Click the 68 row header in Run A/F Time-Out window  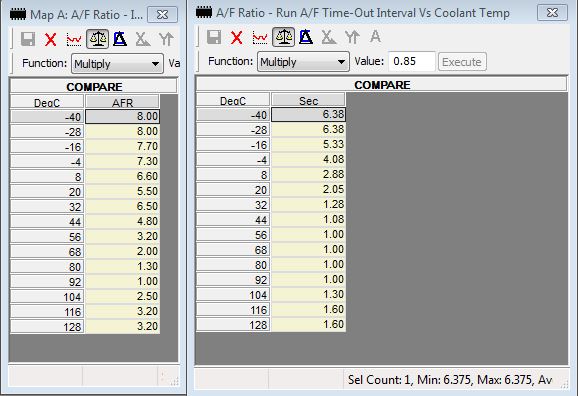[233, 250]
